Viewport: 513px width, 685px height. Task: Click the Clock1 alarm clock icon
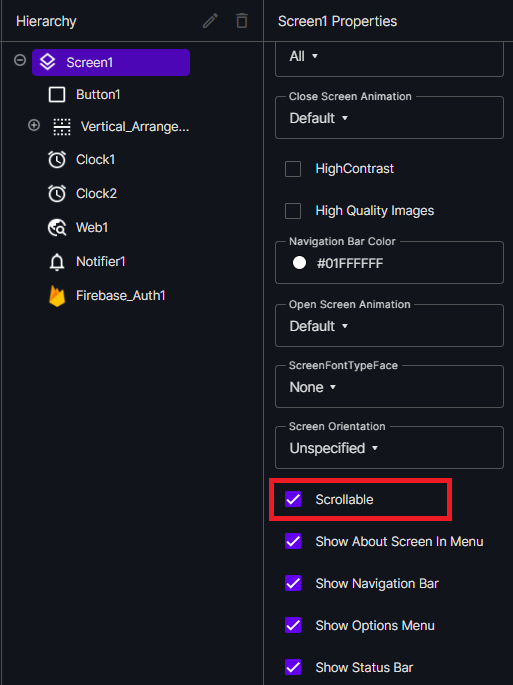point(57,159)
